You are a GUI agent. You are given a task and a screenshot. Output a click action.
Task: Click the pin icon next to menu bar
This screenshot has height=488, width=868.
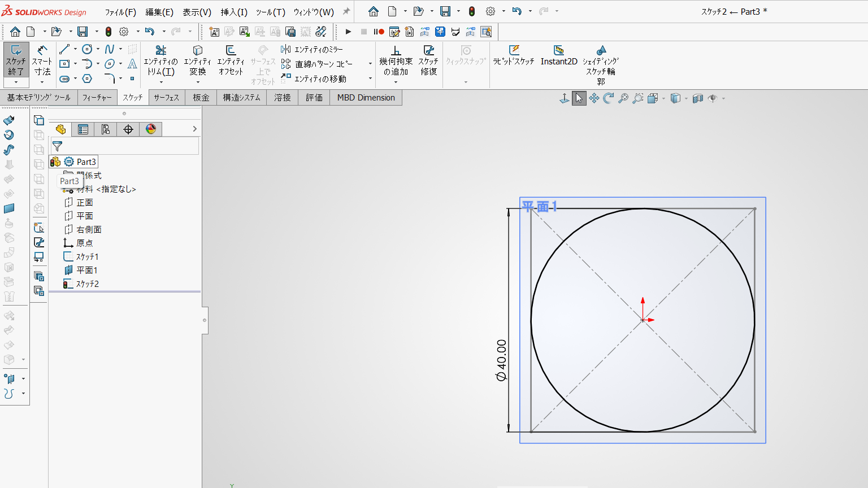tap(346, 11)
